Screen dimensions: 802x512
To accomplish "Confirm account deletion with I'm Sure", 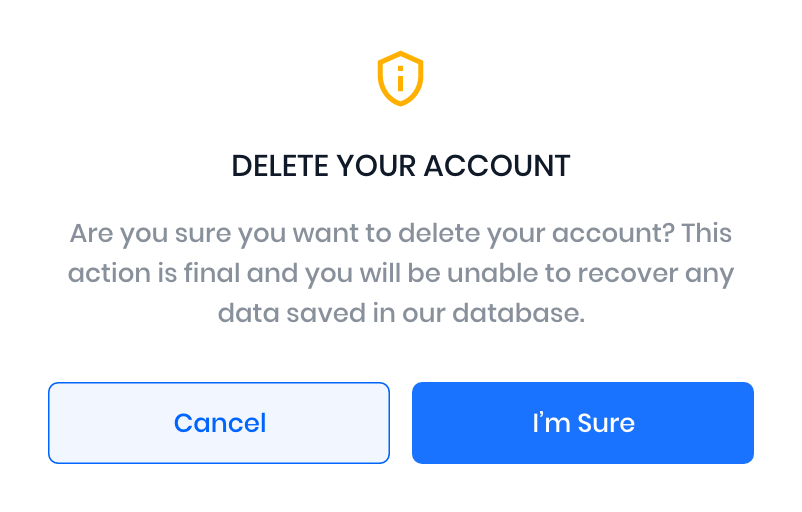I will [x=582, y=423].
